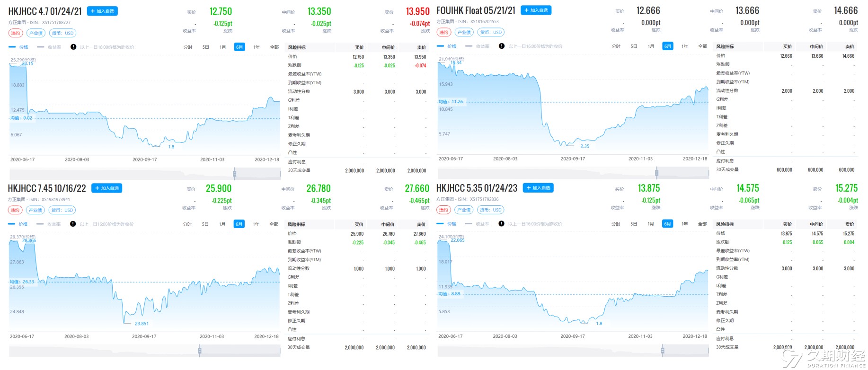Click range slider handle under HKJHCC 5.35 01/24/23 chart
868x370 pixels.
click(663, 351)
